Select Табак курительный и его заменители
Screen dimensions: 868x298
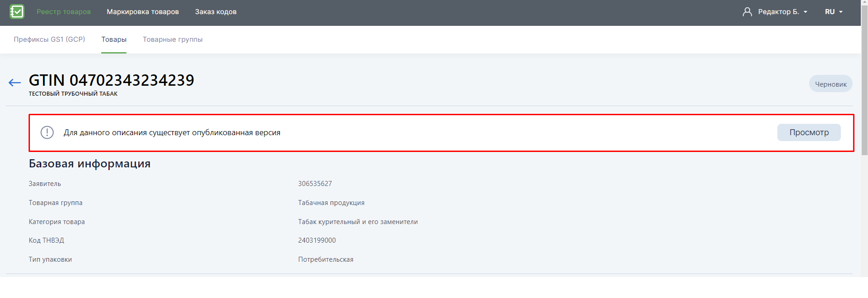tap(358, 222)
